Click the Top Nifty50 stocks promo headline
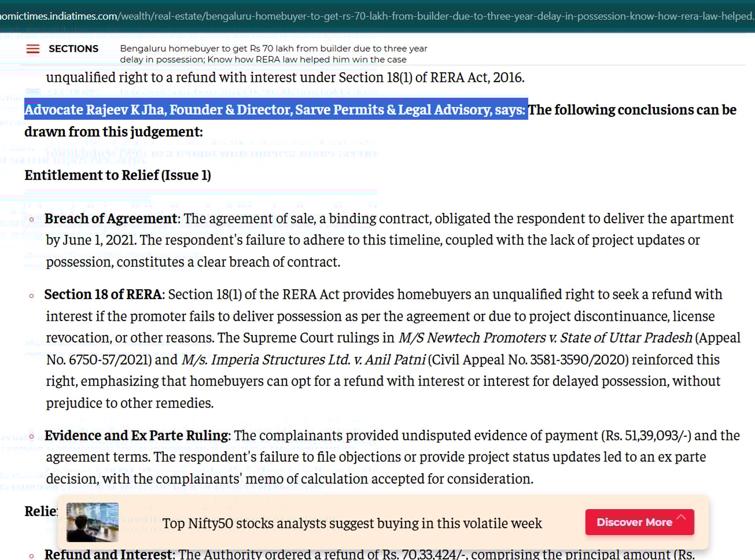Viewport: 755px width, 560px height. pyautogui.click(x=352, y=523)
